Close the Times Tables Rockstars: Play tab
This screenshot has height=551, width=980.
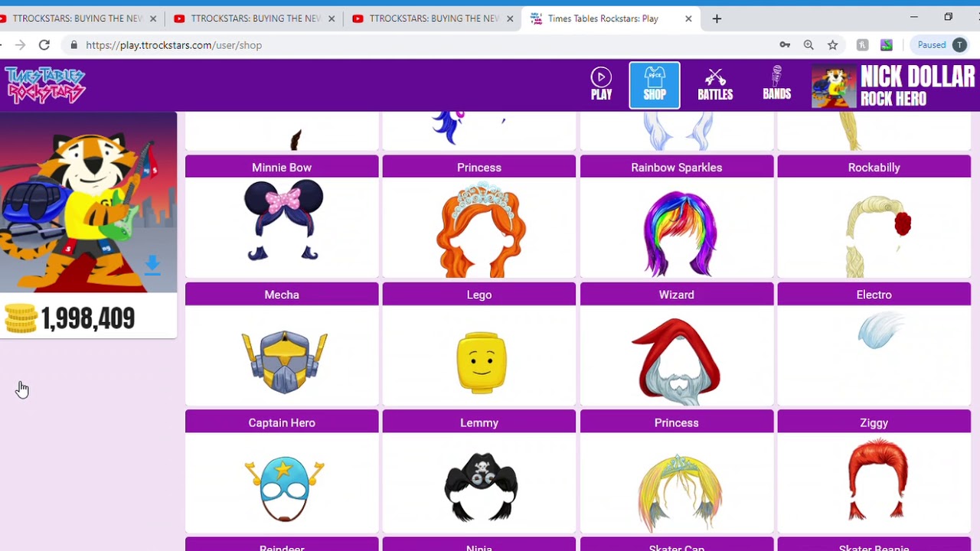coord(688,18)
